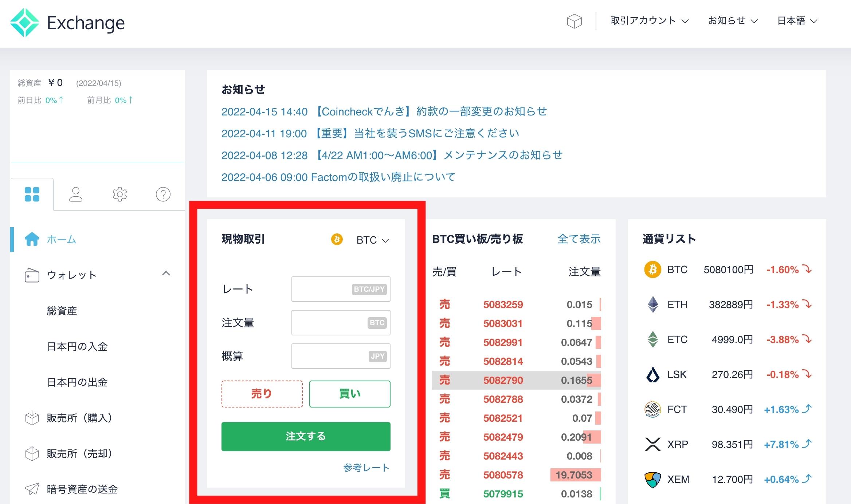This screenshot has width=851, height=504.
Task: Click the ウォレット wallet icon
Action: pyautogui.click(x=32, y=275)
